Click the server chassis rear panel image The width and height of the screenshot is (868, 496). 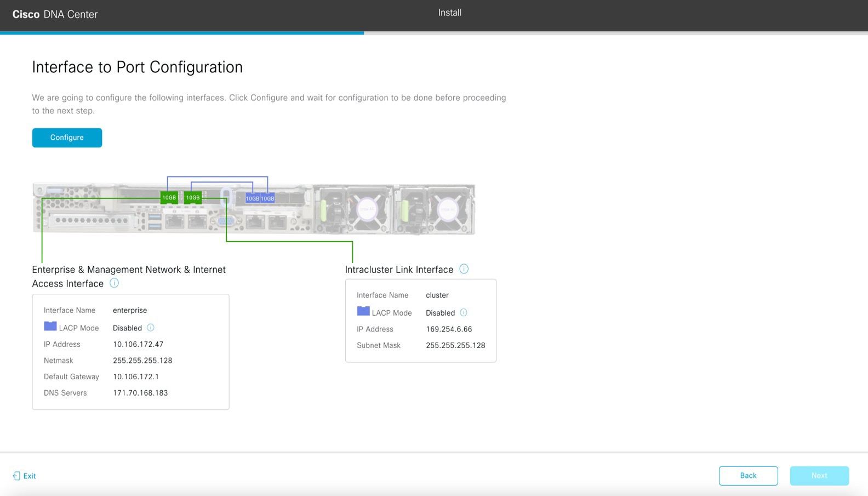click(254, 209)
